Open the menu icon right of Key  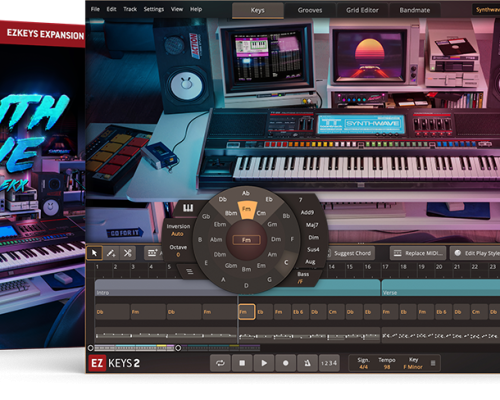click(433, 363)
